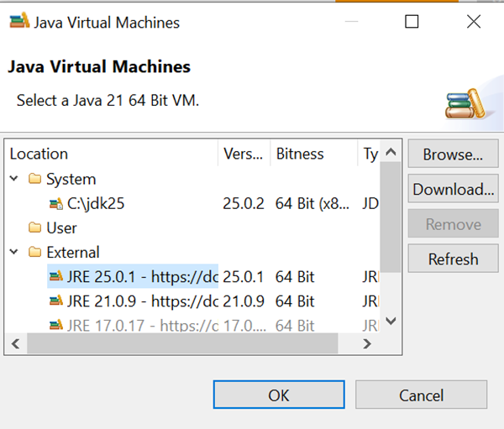This screenshot has height=429, width=504.
Task: Click the horizontal scrollbar thumb
Action: [x=182, y=343]
